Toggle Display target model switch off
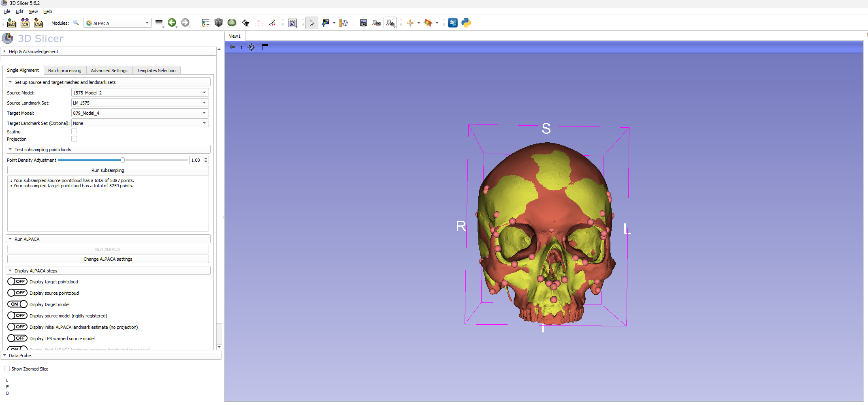The width and height of the screenshot is (868, 405). (17, 304)
